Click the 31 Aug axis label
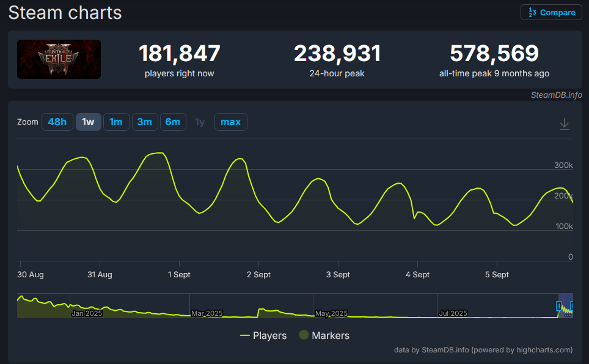The width and height of the screenshot is (589, 364). [100, 275]
